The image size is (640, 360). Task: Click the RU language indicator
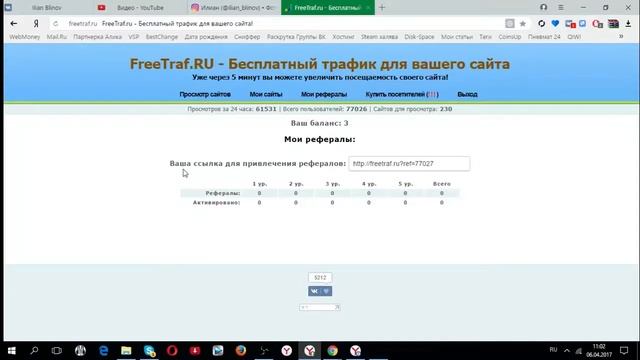[553, 350]
